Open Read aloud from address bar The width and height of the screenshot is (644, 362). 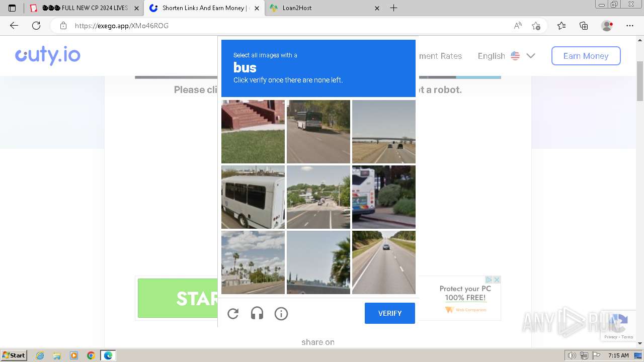point(518,26)
